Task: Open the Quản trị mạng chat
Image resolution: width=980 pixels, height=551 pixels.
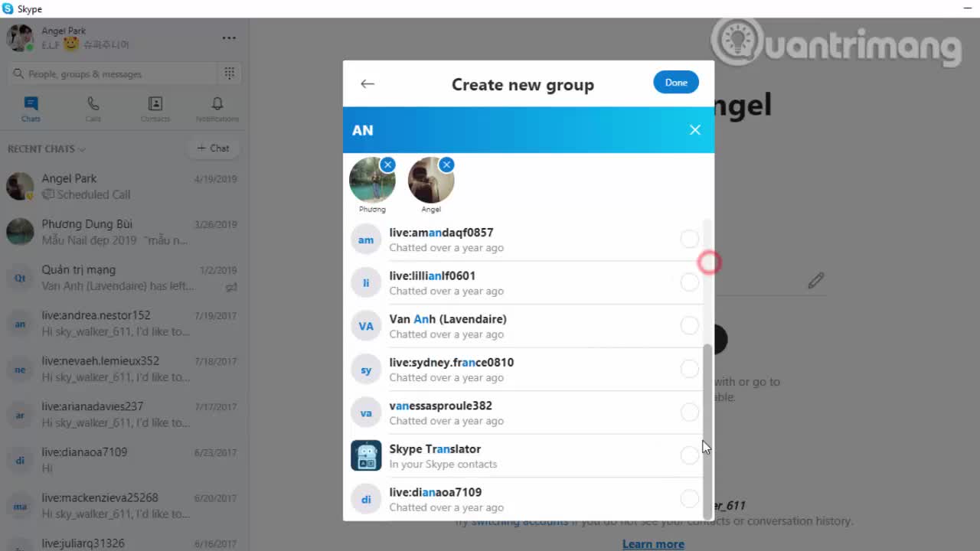Action: point(122,278)
